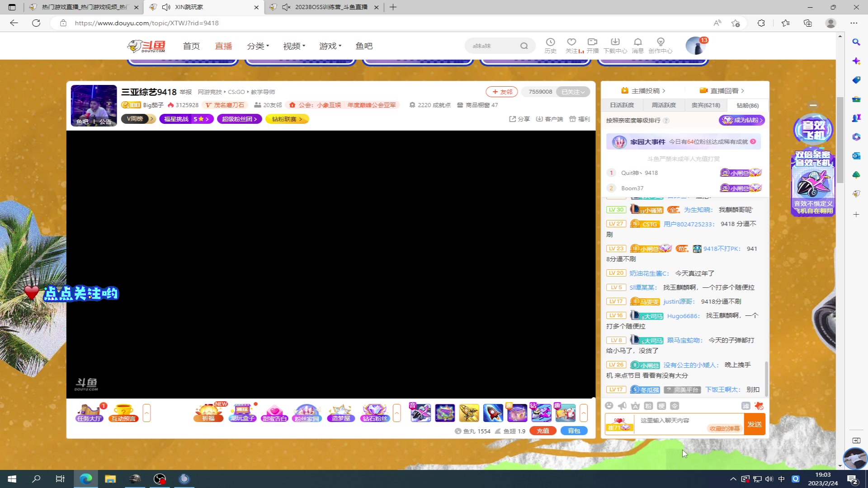Select the rocket gift icon
Screen dimensions: 868x488
click(x=493, y=413)
